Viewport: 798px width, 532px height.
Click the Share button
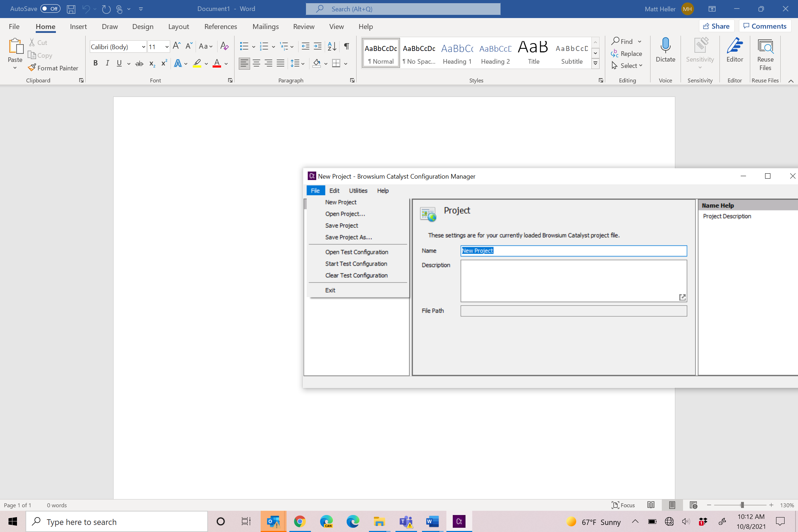point(716,26)
